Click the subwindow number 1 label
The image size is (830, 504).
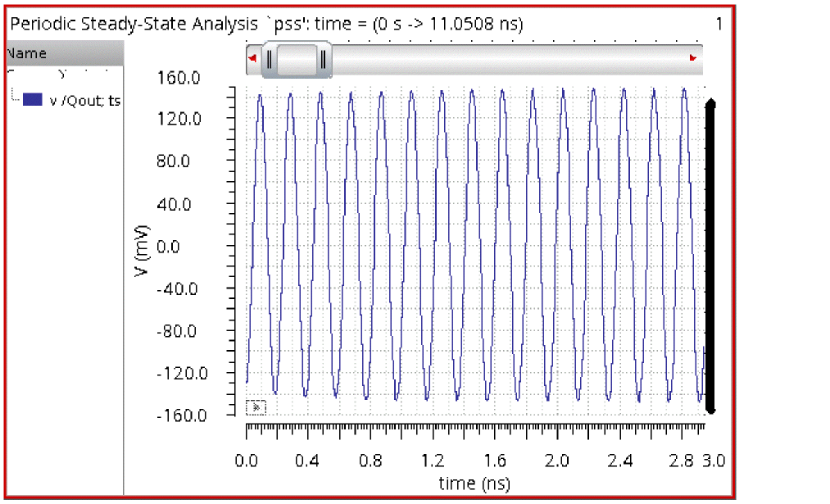point(719,24)
